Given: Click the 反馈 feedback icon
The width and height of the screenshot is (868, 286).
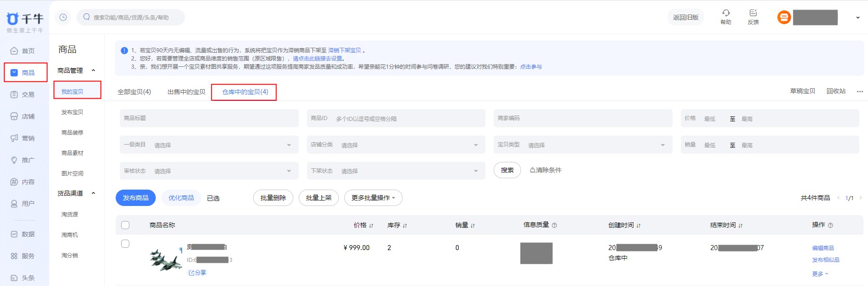Looking at the screenshot, I should tap(753, 13).
